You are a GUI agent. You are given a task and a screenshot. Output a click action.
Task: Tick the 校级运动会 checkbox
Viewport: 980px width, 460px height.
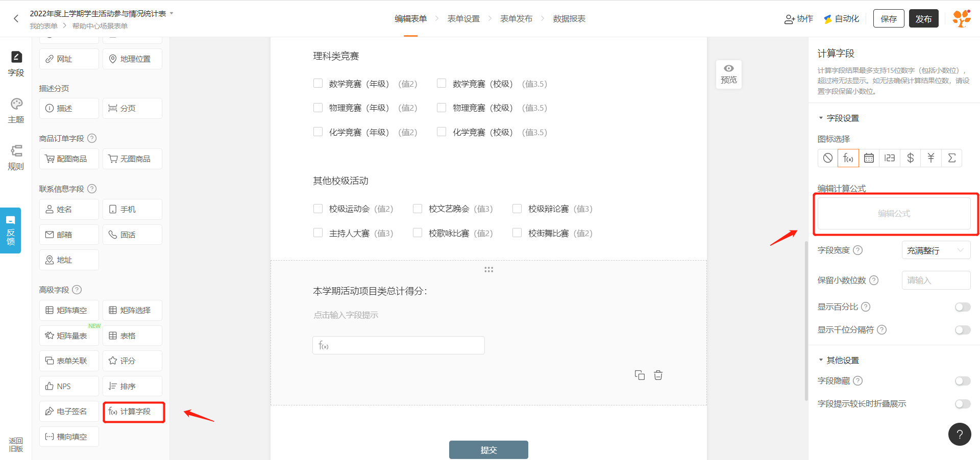pos(318,209)
